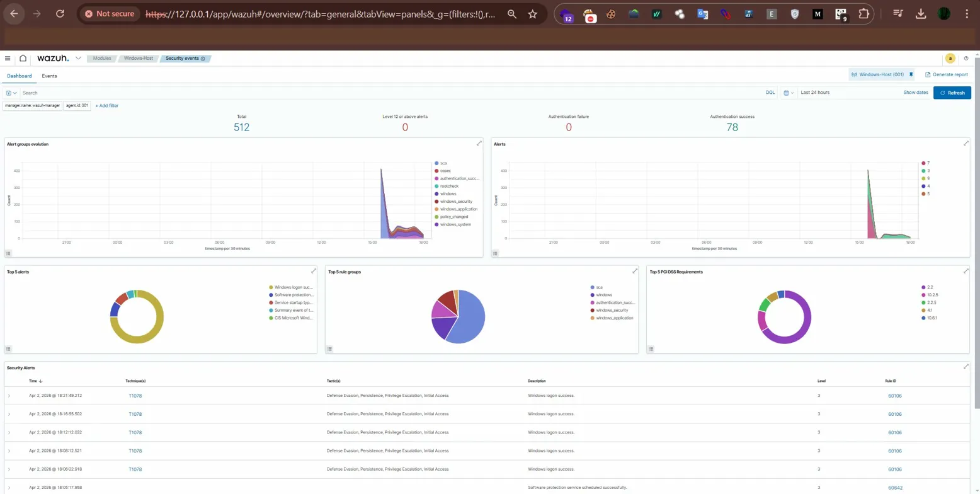980x494 pixels.
Task: Click the Windows-Host breadcrumb
Action: click(x=138, y=59)
